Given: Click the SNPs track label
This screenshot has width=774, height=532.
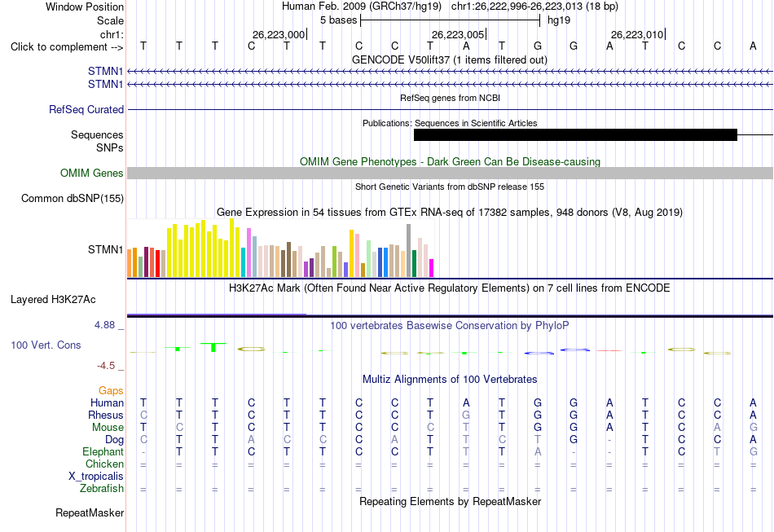Looking at the screenshot, I should 110,147.
